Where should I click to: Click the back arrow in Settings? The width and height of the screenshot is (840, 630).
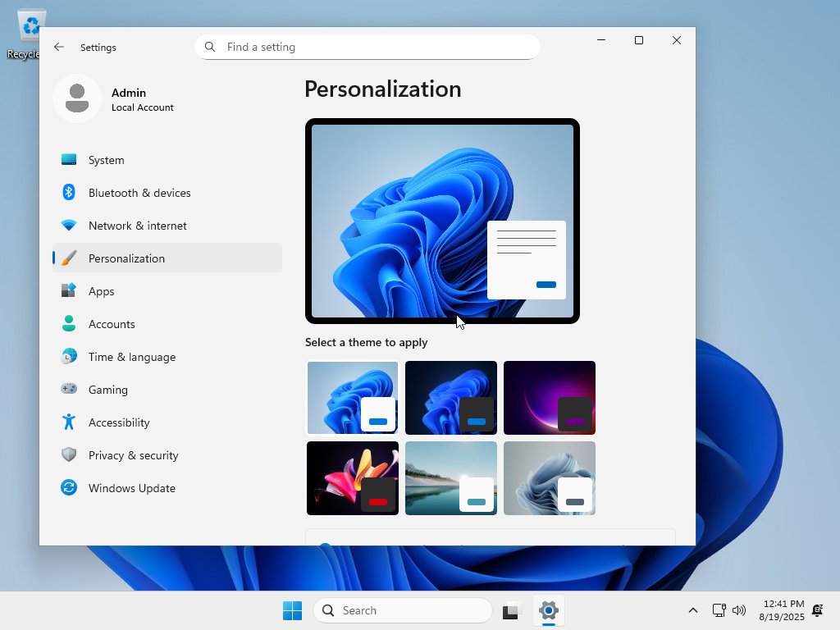point(59,47)
